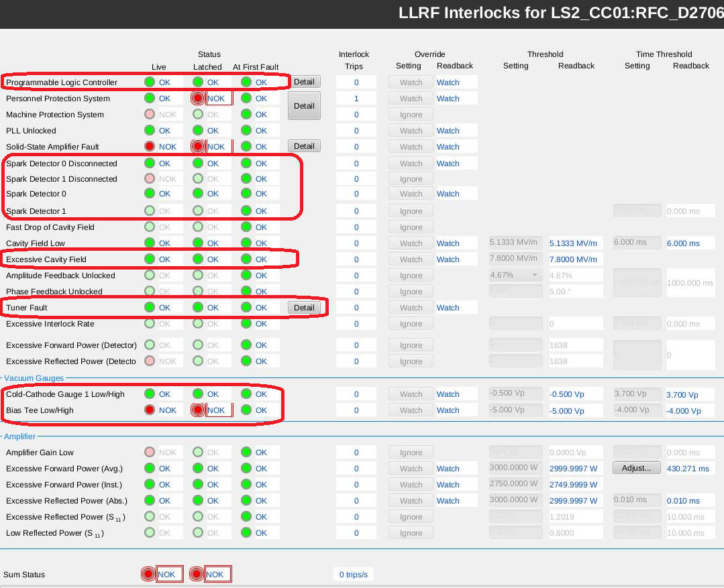Click Bias Tee time threshold setting field

point(636,410)
